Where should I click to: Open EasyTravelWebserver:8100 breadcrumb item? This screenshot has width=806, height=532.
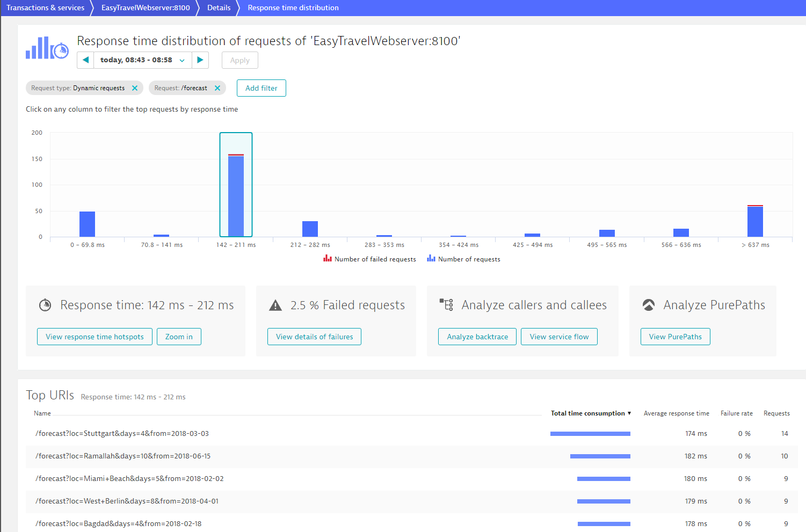tap(146, 8)
